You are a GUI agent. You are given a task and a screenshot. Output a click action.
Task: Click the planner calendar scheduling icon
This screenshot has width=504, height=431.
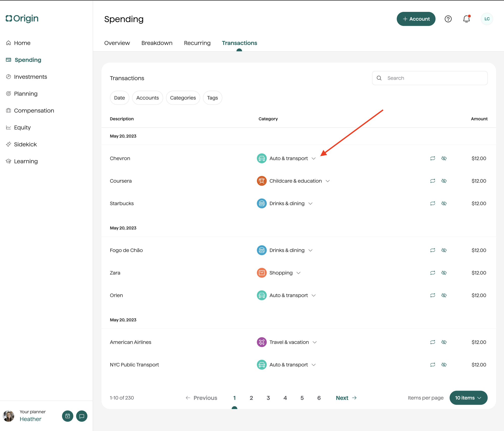[x=68, y=416]
